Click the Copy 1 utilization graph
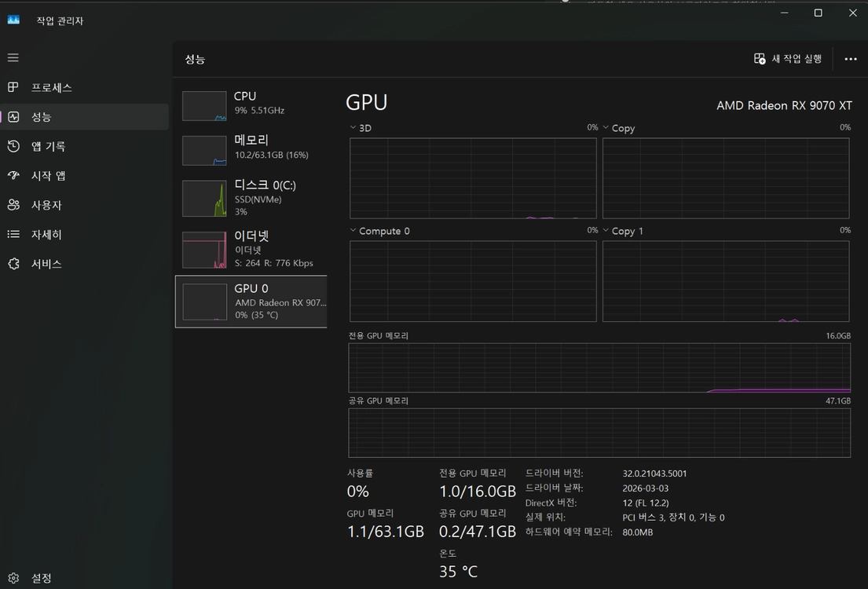The image size is (868, 589). tap(726, 281)
